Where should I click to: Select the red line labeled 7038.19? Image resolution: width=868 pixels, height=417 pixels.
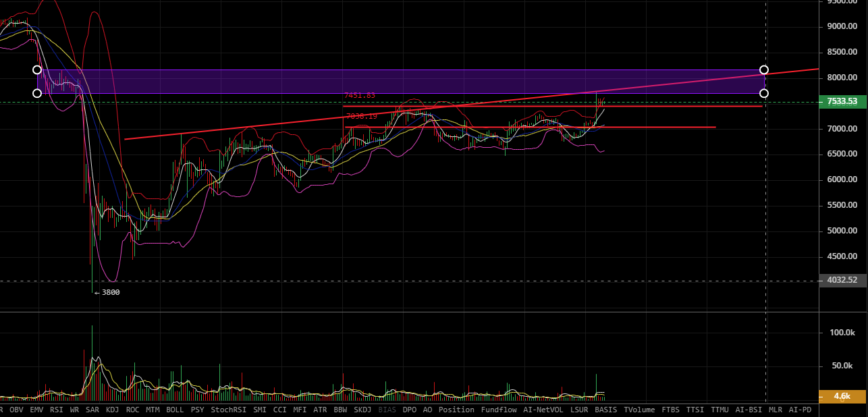pos(530,127)
